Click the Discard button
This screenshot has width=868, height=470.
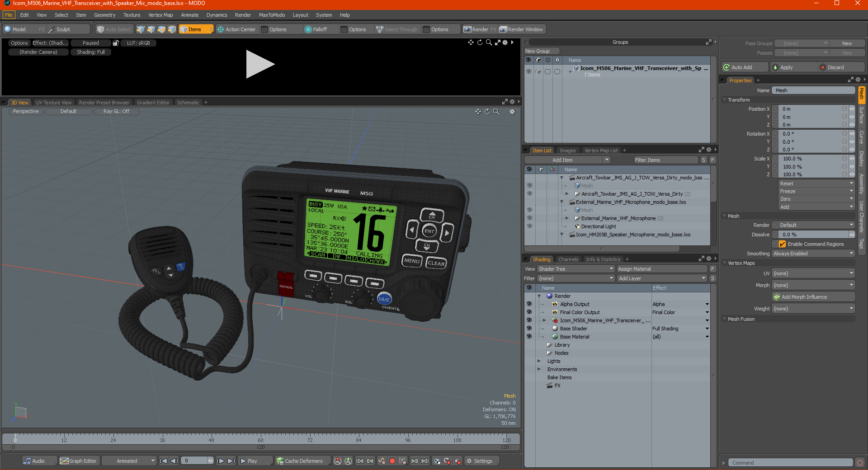click(841, 67)
